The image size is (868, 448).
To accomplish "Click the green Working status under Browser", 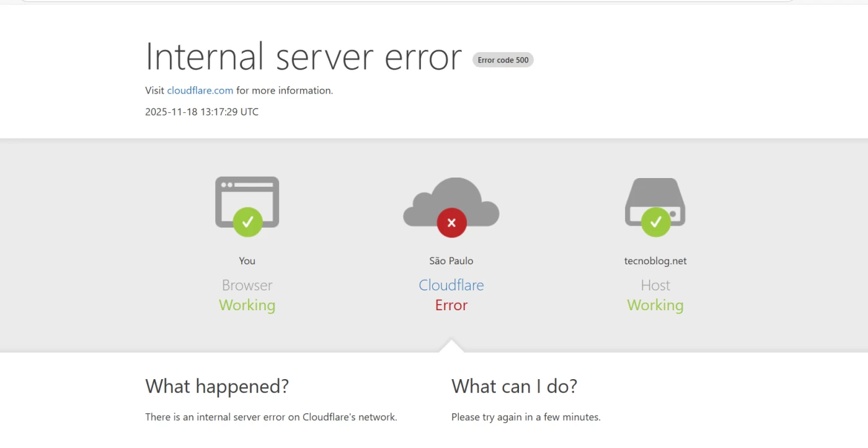I will (247, 305).
